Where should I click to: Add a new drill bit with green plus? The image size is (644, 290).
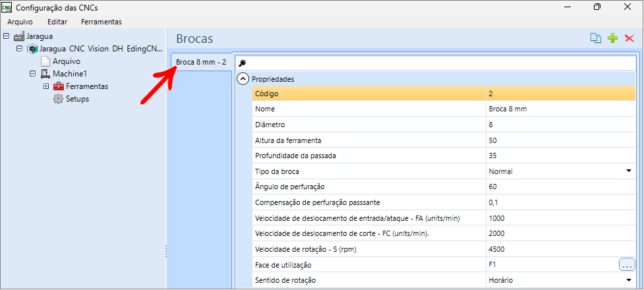pyautogui.click(x=613, y=39)
